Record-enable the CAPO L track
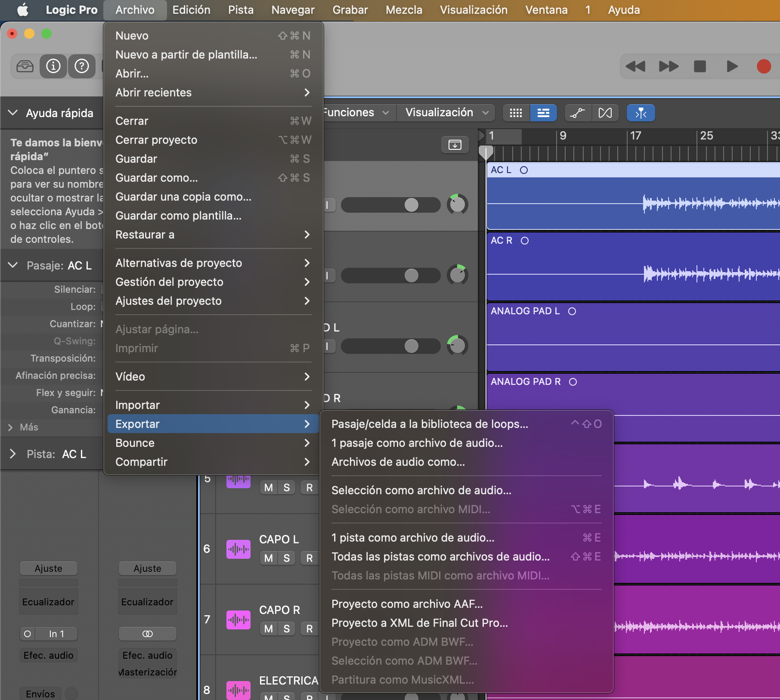 pyautogui.click(x=310, y=558)
